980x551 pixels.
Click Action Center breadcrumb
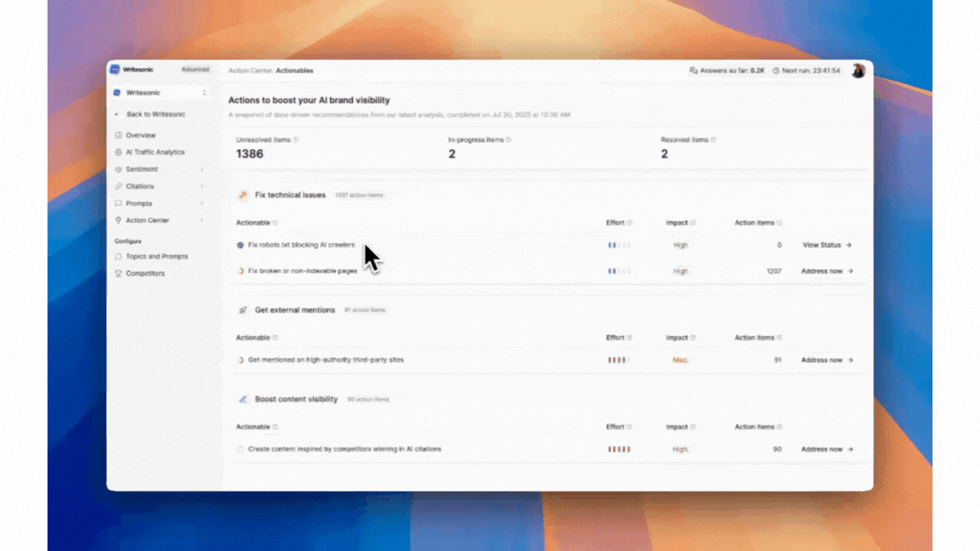[250, 71]
